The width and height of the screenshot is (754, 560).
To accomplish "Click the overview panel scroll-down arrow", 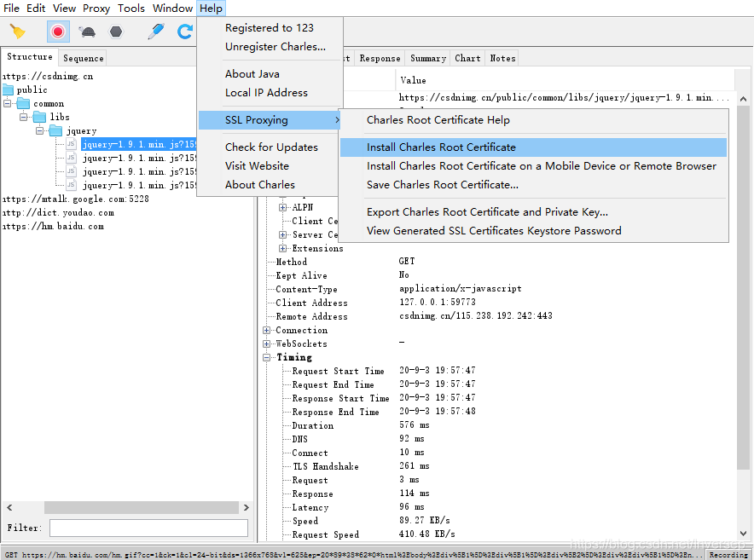I will coord(744,534).
